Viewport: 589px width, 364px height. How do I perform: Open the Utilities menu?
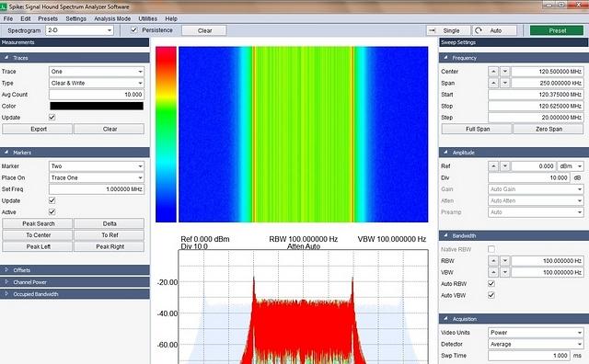[x=147, y=18]
